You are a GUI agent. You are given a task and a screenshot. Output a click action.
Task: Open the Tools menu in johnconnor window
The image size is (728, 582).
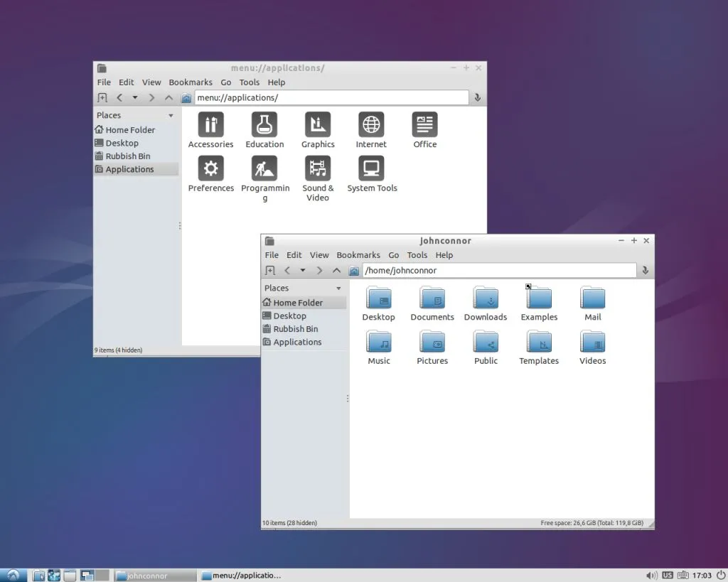pyautogui.click(x=417, y=254)
